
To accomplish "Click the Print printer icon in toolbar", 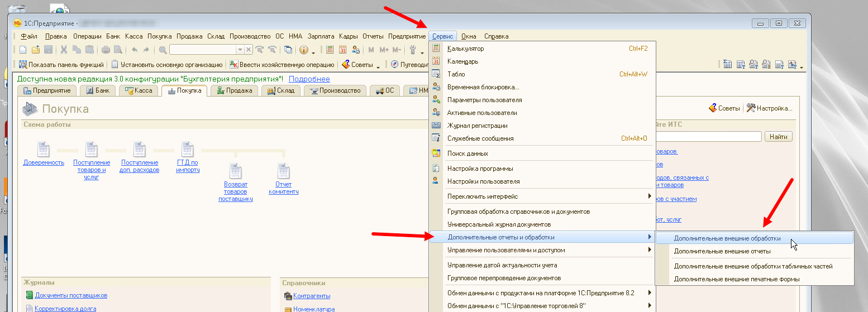I will (106, 50).
